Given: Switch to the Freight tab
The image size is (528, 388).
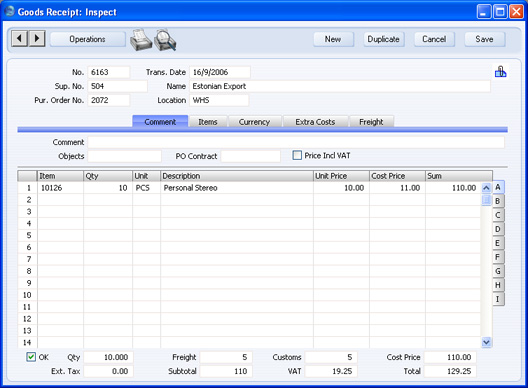Looking at the screenshot, I should 371,122.
